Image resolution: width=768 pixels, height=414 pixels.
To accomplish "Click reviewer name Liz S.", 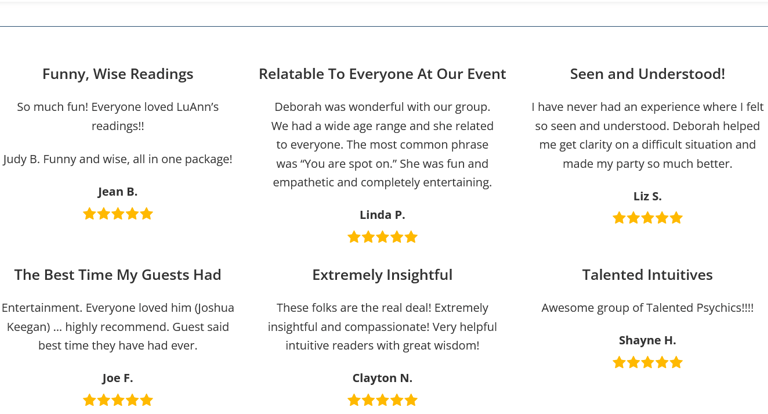I will pyautogui.click(x=647, y=196).
